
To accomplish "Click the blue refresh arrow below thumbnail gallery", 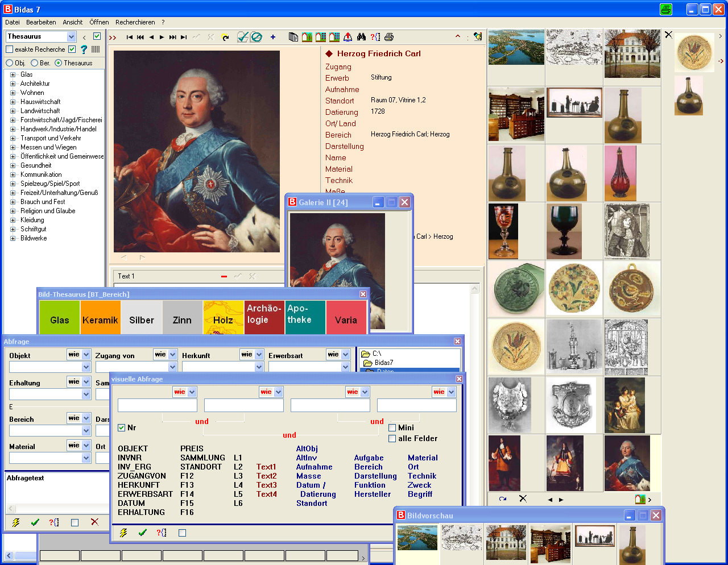I will tap(503, 499).
